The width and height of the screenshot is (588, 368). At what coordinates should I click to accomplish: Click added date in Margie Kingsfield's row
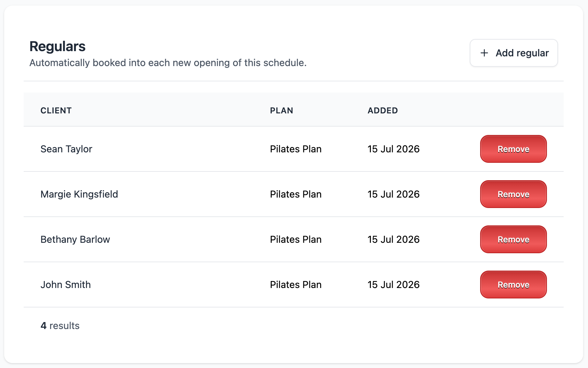coord(394,194)
